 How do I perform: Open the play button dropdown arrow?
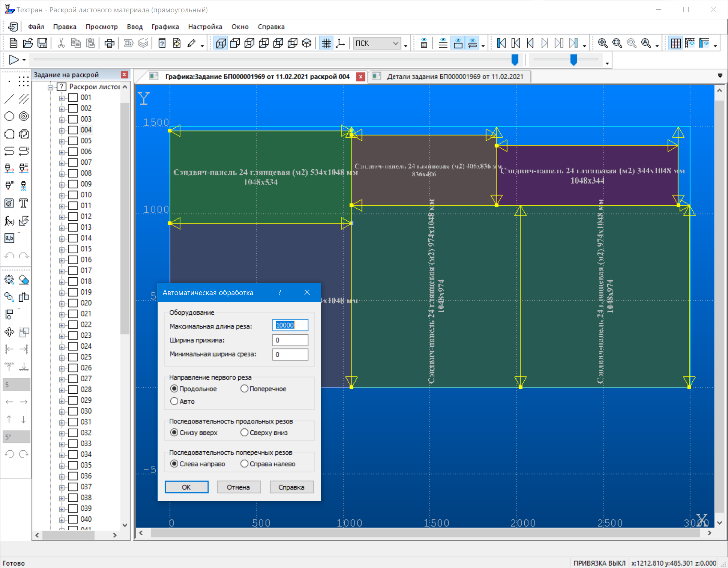(x=24, y=60)
